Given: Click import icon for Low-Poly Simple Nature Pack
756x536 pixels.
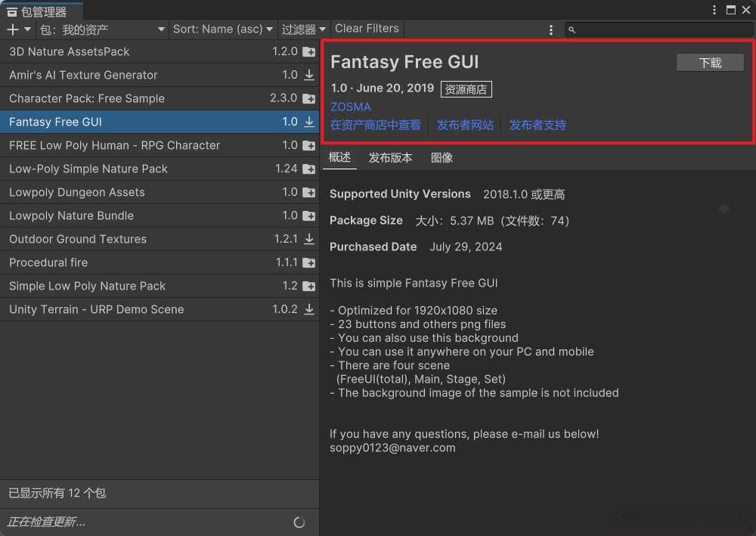Looking at the screenshot, I should pyautogui.click(x=308, y=169).
